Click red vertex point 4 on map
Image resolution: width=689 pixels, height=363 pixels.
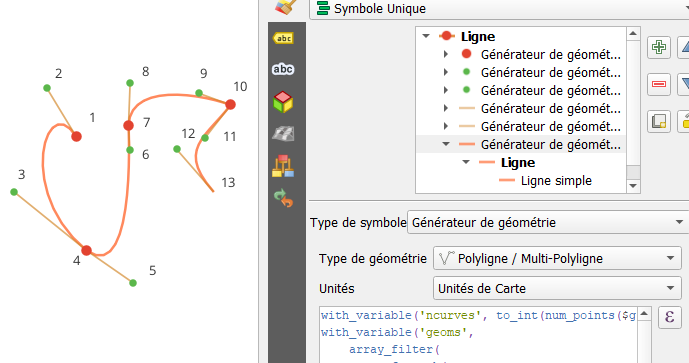coord(87,250)
